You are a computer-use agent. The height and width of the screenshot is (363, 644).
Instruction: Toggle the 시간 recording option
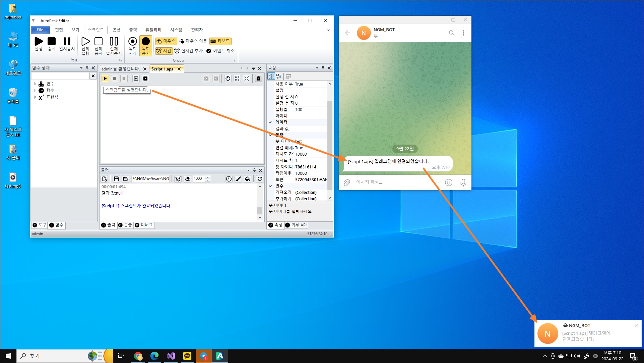[164, 51]
